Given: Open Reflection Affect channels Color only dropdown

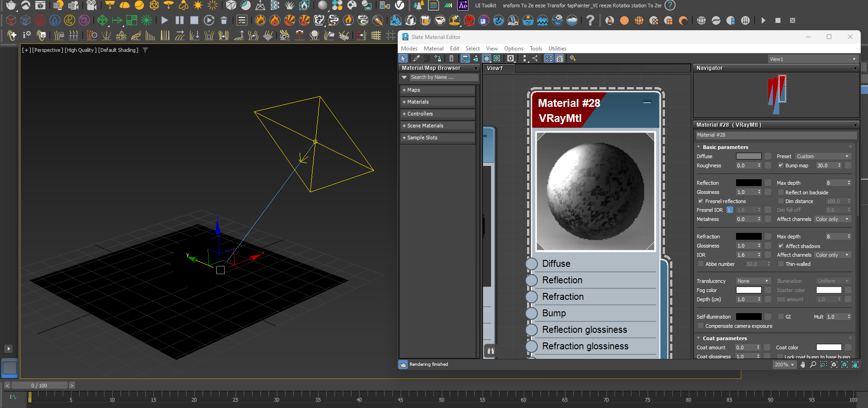Looking at the screenshot, I should [832, 219].
